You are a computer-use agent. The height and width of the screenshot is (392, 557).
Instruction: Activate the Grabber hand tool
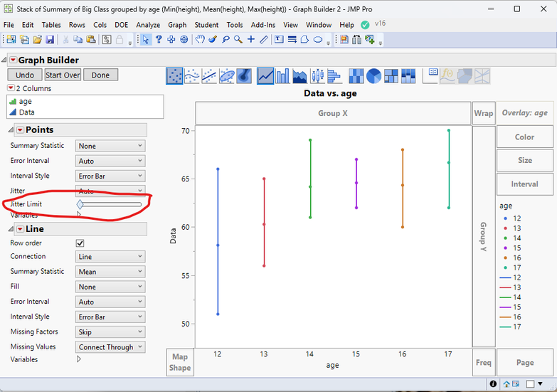pos(200,40)
